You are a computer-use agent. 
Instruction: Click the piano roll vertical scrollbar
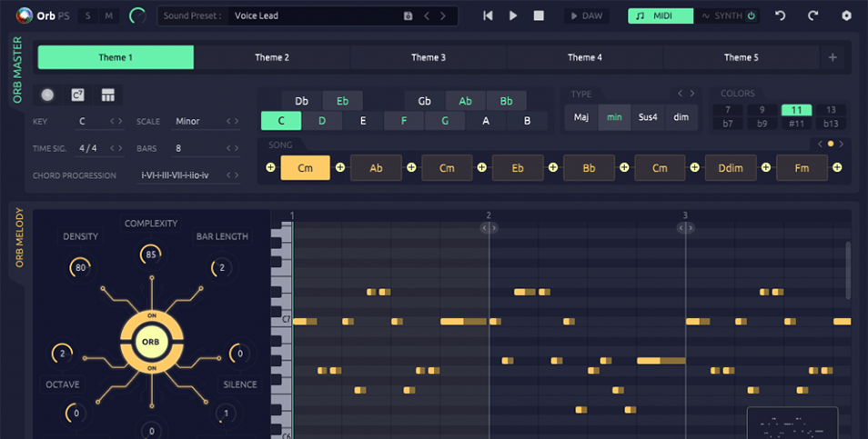click(848, 270)
